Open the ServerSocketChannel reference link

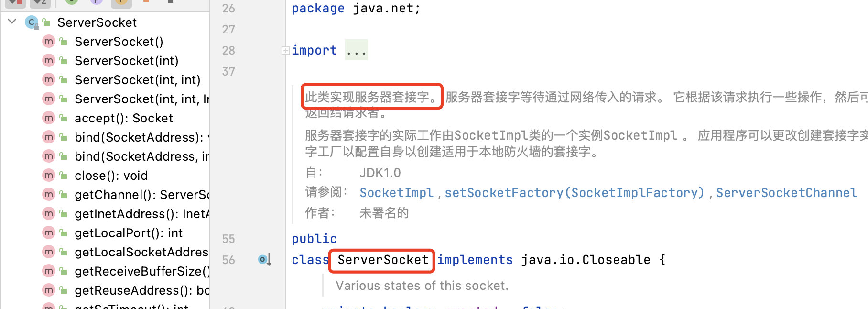pos(786,192)
